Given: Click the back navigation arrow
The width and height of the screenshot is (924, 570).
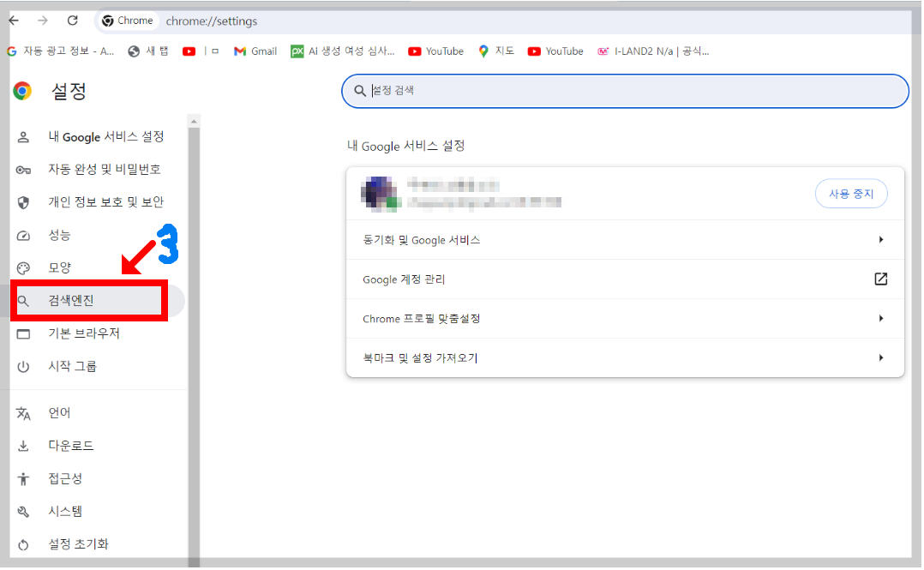Looking at the screenshot, I should pyautogui.click(x=14, y=20).
